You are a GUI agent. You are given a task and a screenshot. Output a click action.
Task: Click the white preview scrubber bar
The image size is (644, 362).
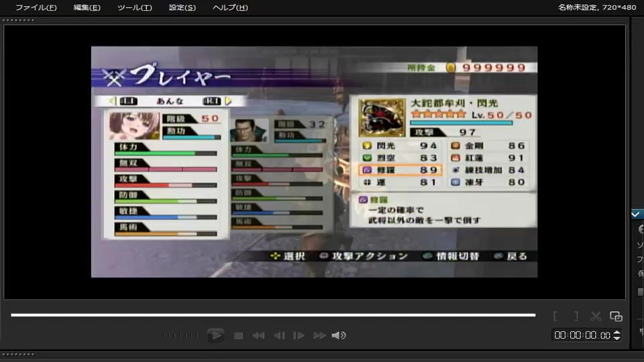(x=273, y=315)
